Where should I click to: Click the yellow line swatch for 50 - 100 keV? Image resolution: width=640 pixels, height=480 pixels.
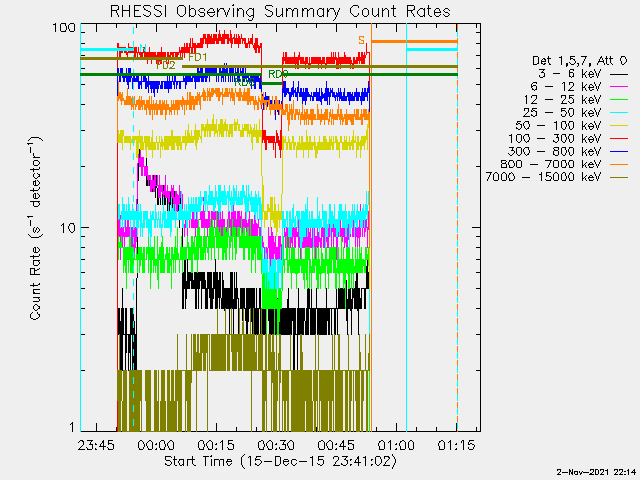click(x=619, y=126)
